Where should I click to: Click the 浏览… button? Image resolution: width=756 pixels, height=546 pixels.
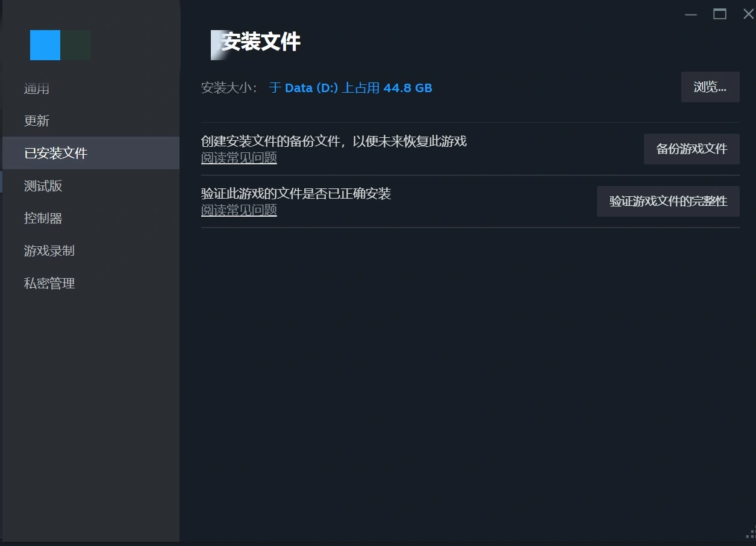tap(710, 87)
